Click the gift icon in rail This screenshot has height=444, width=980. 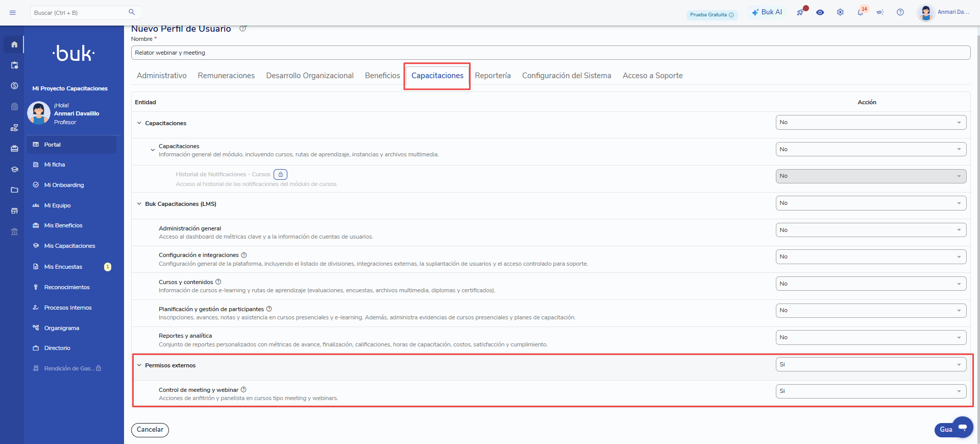(14, 148)
